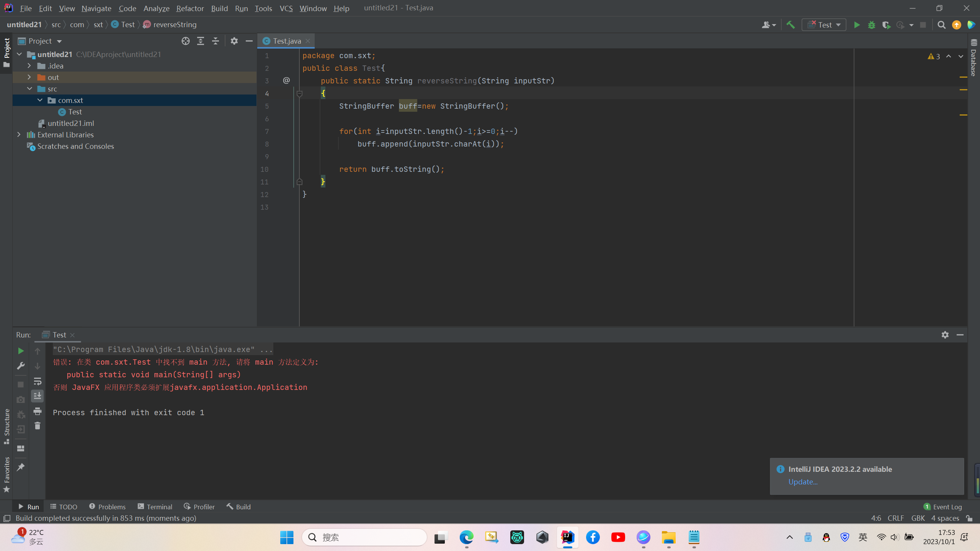Open the Refactor menu
This screenshot has height=551, width=980.
(190, 8)
